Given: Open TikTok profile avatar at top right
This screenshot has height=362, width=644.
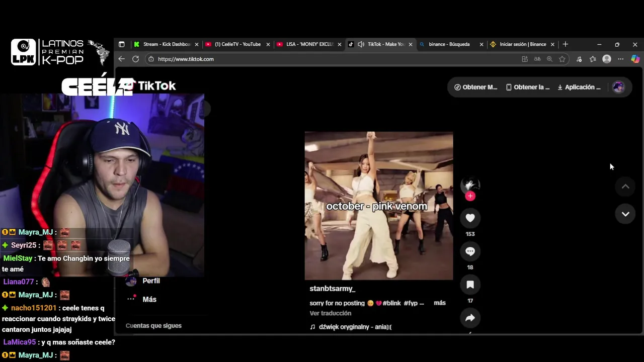Looking at the screenshot, I should (618, 87).
